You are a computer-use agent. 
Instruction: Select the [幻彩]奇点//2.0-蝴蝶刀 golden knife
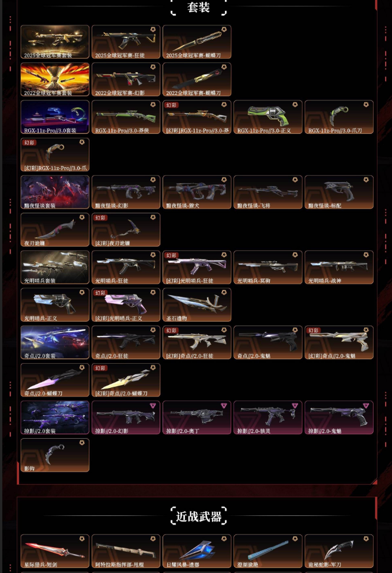(126, 380)
